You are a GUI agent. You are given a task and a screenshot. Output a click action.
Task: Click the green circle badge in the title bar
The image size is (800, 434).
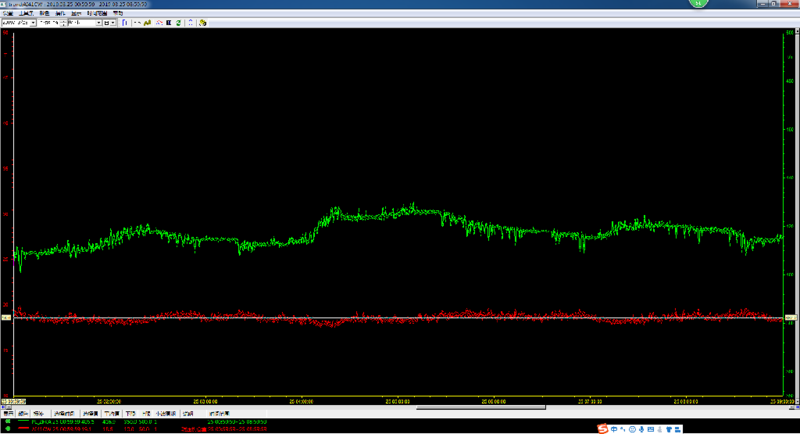pos(698,3)
